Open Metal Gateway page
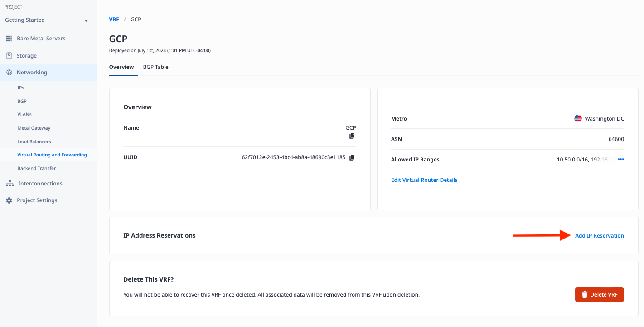The image size is (644, 327). [x=34, y=128]
